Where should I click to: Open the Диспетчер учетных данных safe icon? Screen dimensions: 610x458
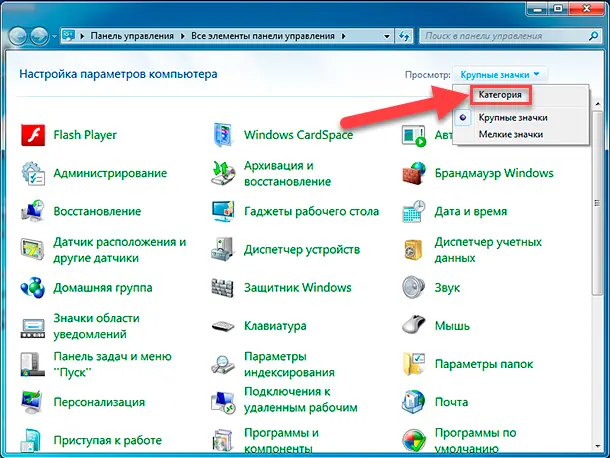(x=413, y=249)
